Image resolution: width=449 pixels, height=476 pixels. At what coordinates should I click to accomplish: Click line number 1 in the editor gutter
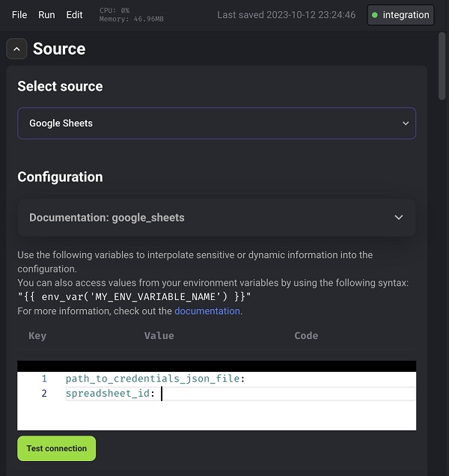(44, 379)
